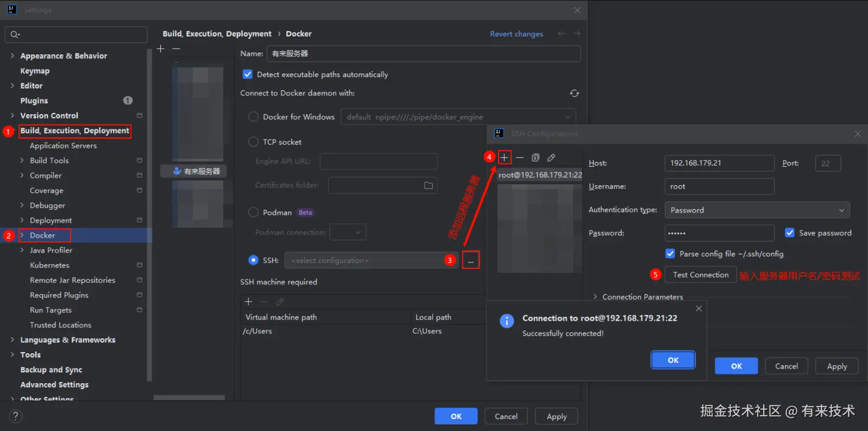Click the Build, Execution, Deployment breadcrumb
The height and width of the screenshot is (431, 868).
(217, 34)
